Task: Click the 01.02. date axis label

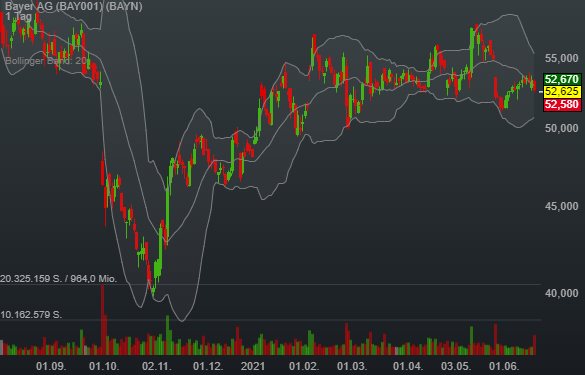Action: (x=304, y=366)
